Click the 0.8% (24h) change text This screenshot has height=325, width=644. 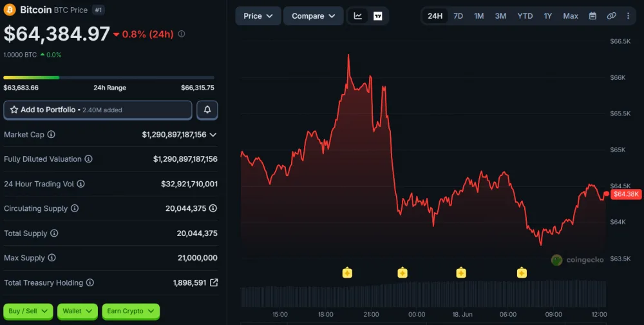(147, 34)
